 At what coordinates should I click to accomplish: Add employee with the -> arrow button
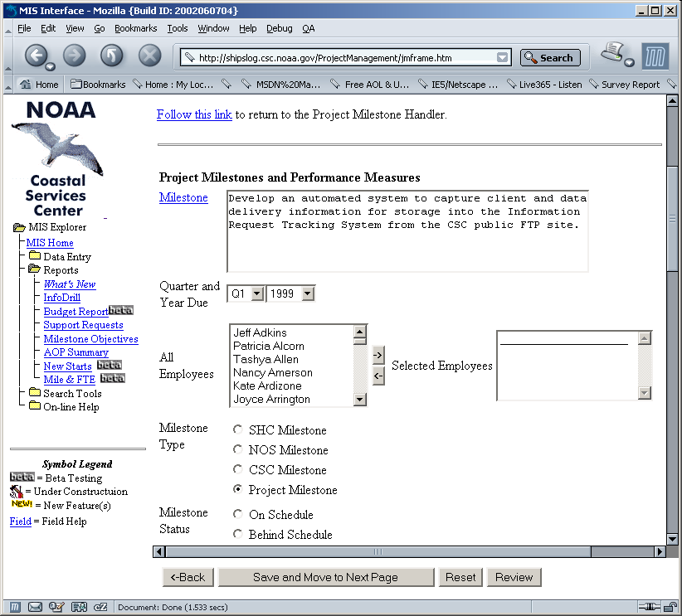click(378, 355)
